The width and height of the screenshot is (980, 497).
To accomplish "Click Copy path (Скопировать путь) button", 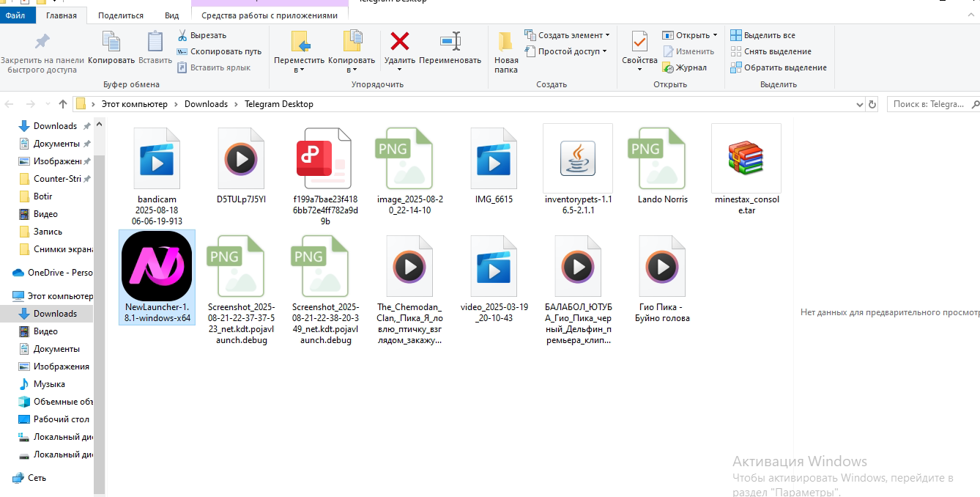I will (219, 51).
